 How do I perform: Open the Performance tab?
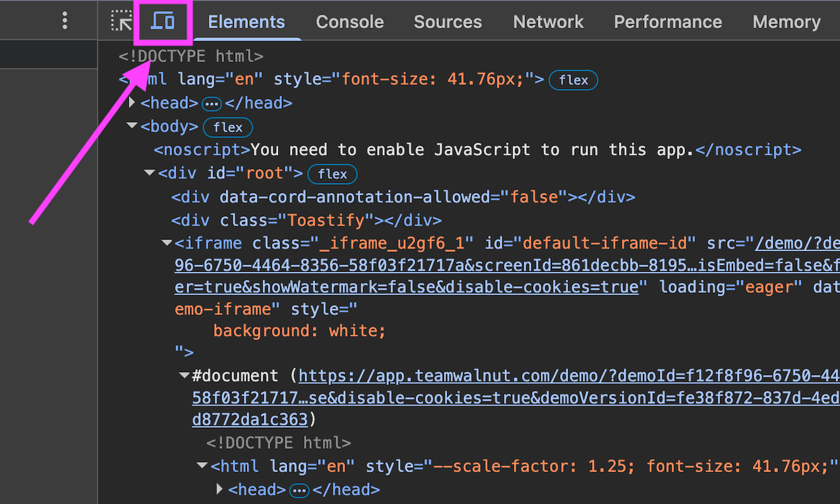667,21
